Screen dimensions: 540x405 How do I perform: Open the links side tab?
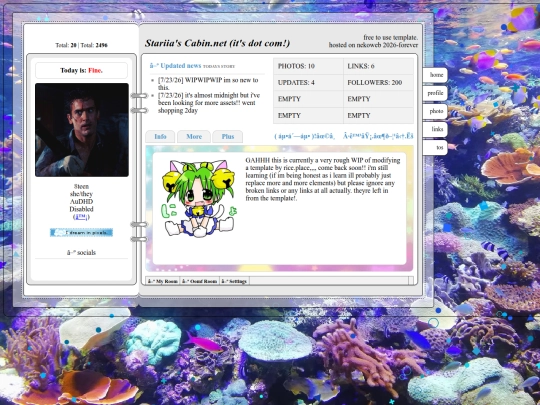point(435,129)
